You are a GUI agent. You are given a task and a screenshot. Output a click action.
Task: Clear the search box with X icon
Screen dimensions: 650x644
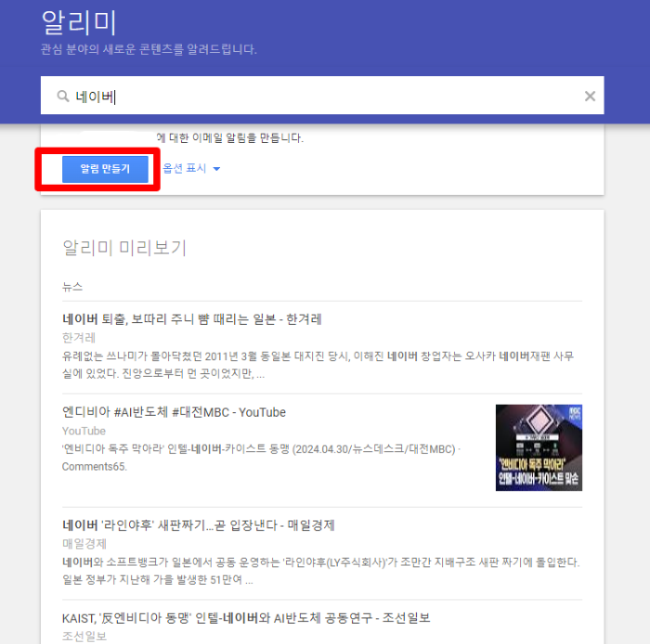(x=590, y=97)
